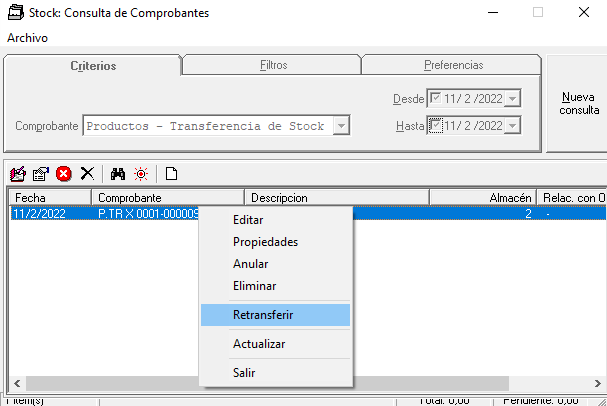The width and height of the screenshot is (607, 406).
Task: Expand the Comprobante dropdown list
Action: click(341, 126)
